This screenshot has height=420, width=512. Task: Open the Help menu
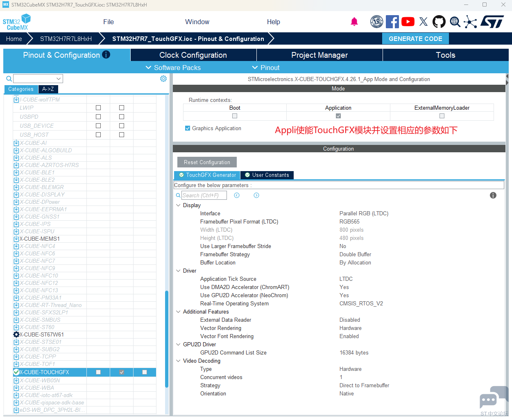point(274,22)
